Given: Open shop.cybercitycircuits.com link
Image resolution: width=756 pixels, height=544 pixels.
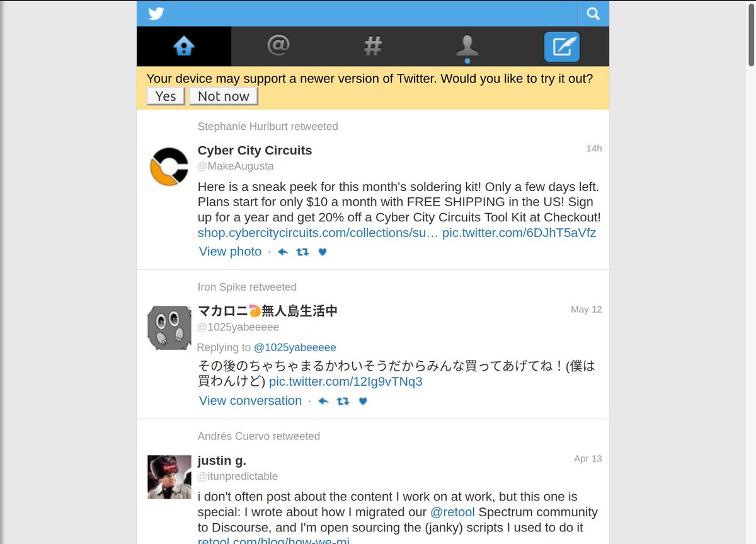Looking at the screenshot, I should pyautogui.click(x=318, y=233).
